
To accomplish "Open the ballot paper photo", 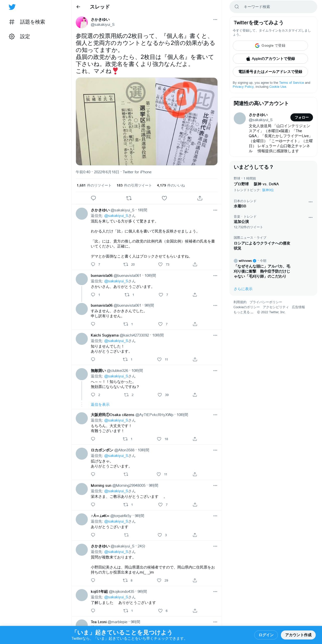I will 146,121.
